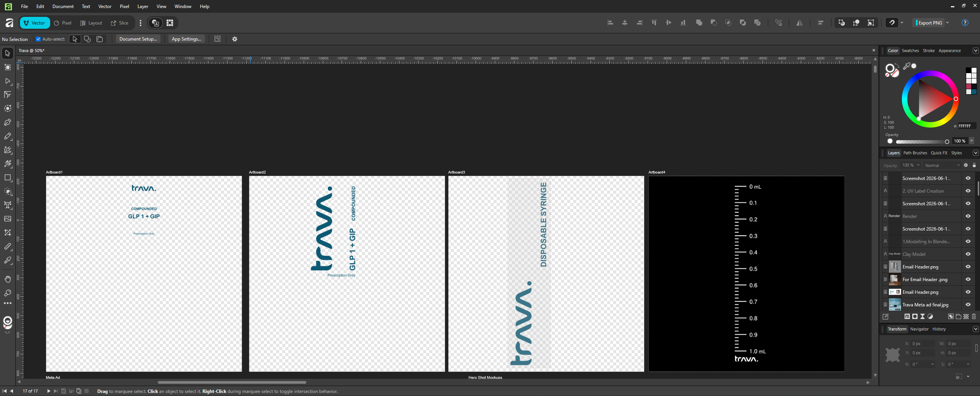Click the context toolbar settings gear
The height and width of the screenshot is (396, 980).
(x=235, y=39)
